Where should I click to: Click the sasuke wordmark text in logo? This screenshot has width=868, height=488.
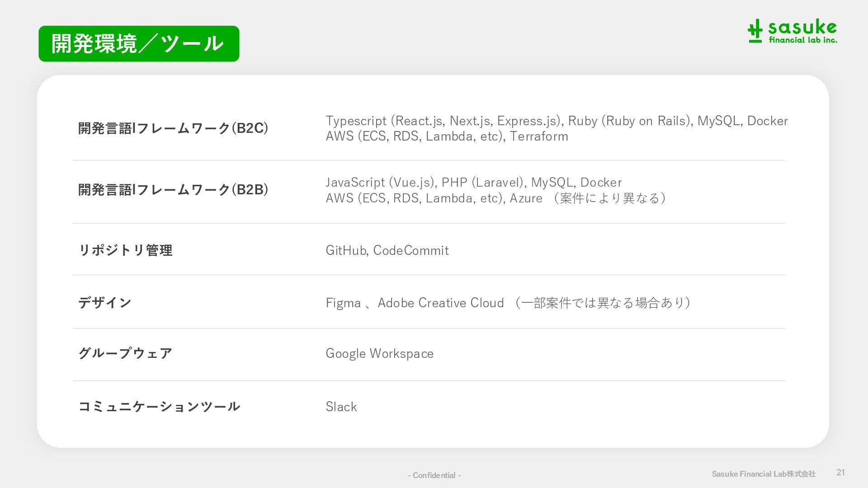(802, 28)
